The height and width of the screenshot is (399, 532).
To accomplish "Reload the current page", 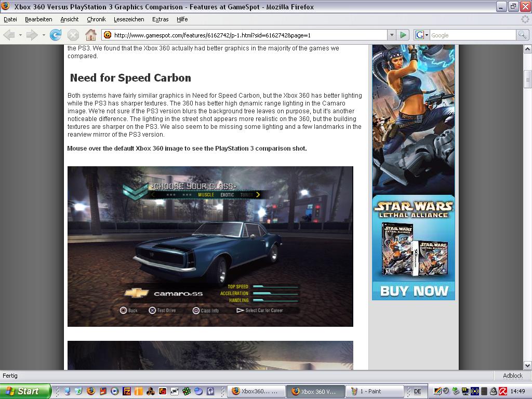I will 56,35.
